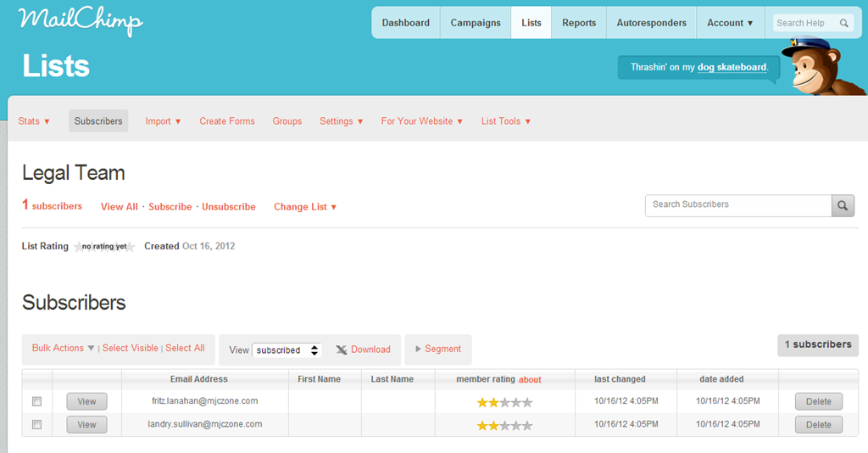Check the box for landry.sullivan@mjczone.com

(x=36, y=424)
